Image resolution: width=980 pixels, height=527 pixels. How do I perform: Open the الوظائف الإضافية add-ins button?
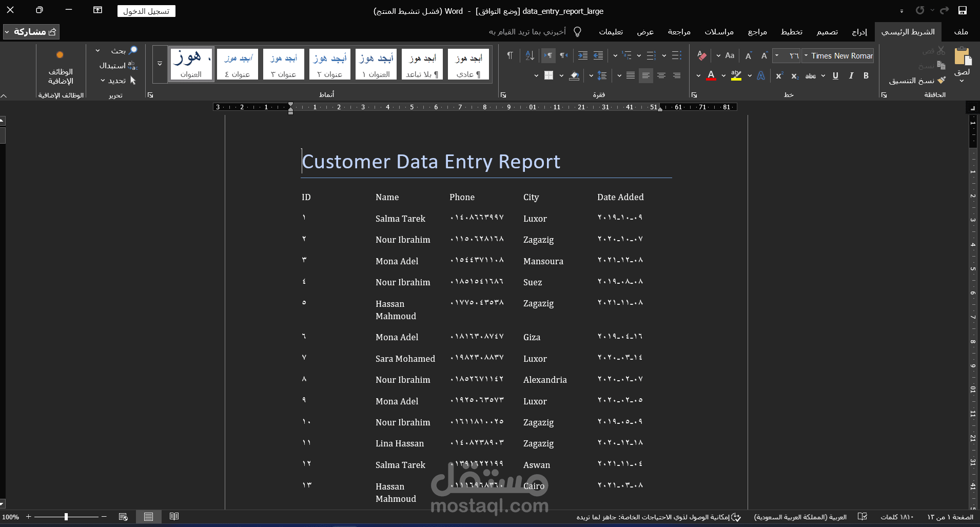(61, 68)
